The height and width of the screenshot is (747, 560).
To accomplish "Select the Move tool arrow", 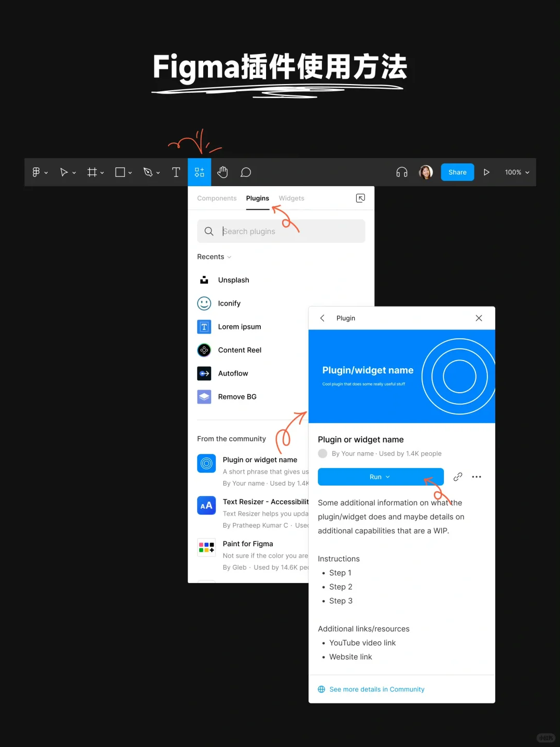I will coord(64,172).
